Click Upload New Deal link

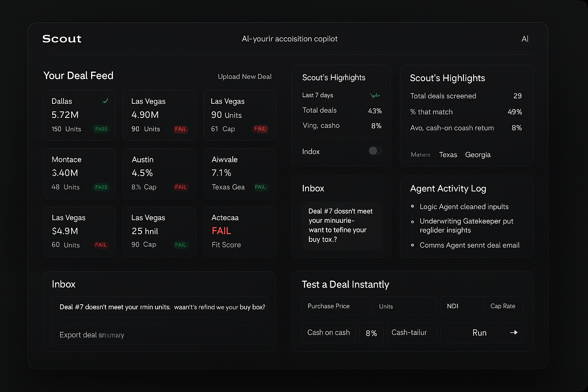pos(245,77)
